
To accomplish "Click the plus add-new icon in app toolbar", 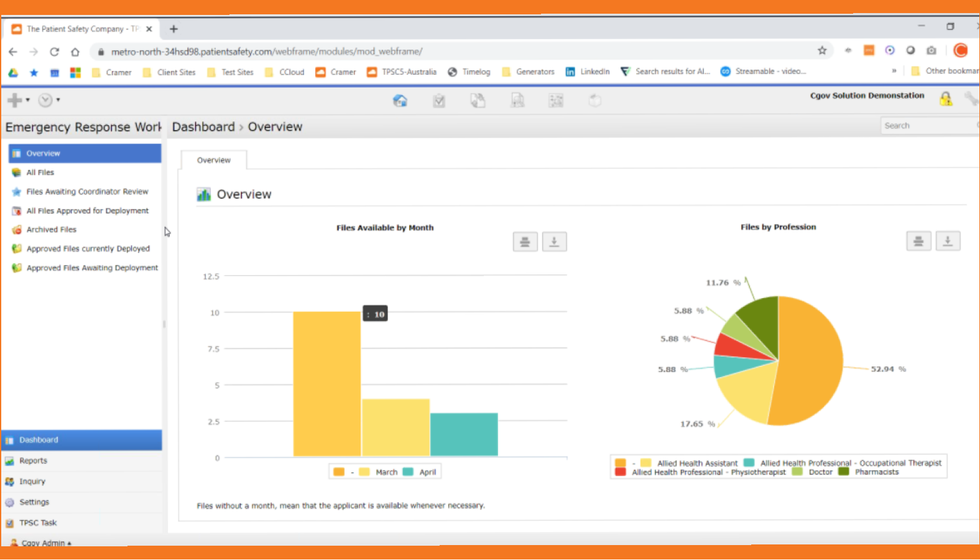I will 14,100.
